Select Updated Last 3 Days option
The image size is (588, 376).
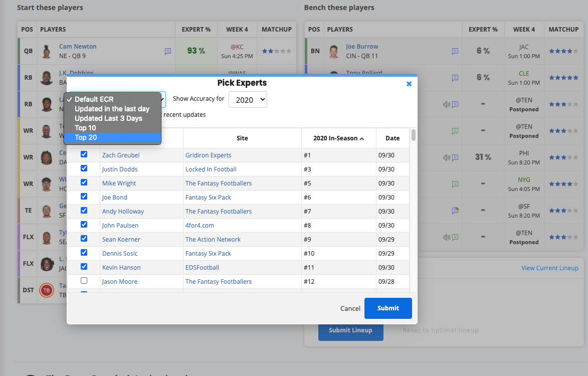click(112, 118)
